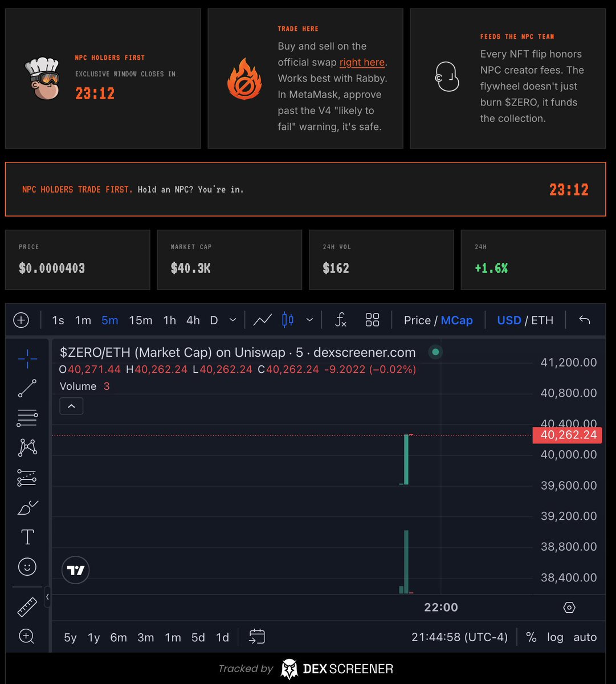This screenshot has height=684, width=616.
Task: Toggle auto scale mode
Action: pos(585,637)
